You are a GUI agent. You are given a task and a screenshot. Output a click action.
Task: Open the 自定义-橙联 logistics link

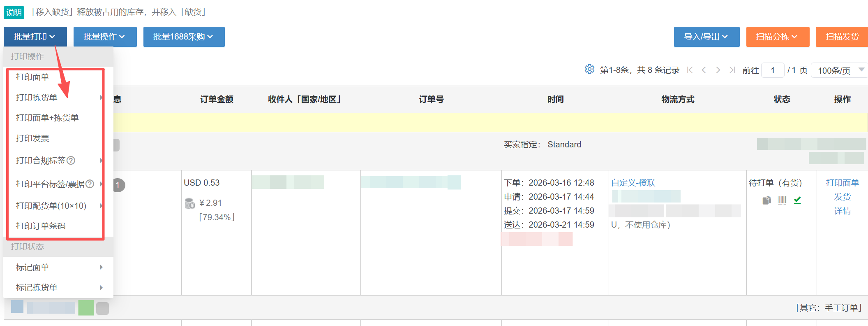(633, 183)
